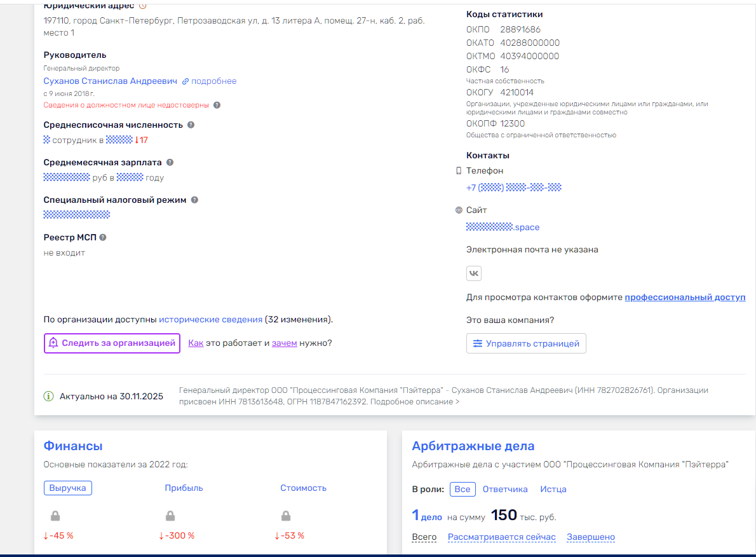Click the hidden average salary amount

(67, 177)
